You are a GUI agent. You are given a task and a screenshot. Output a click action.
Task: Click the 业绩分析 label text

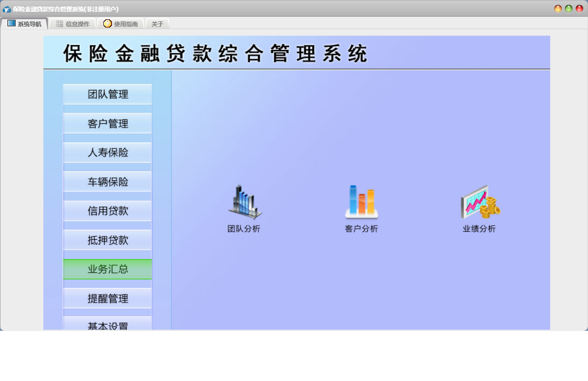point(479,228)
